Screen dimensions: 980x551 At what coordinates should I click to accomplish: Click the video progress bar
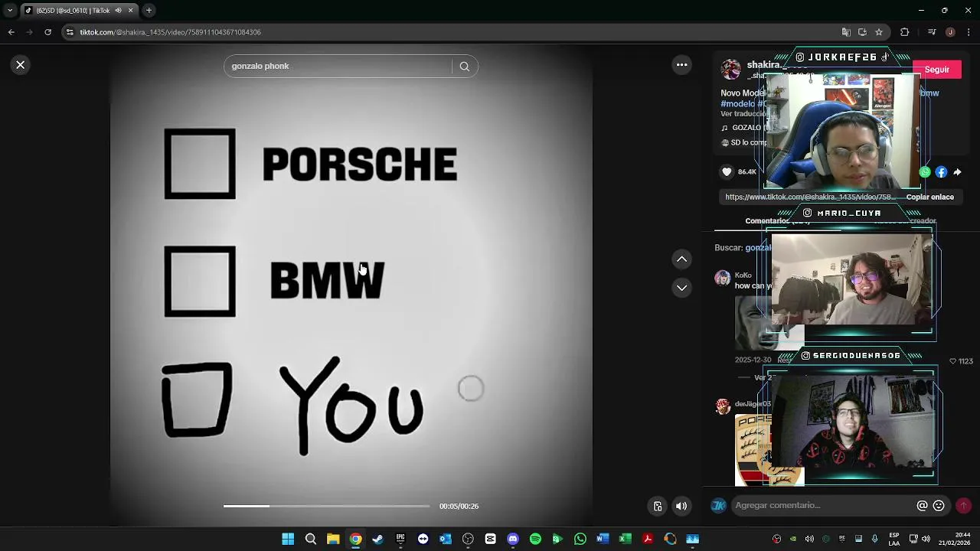[327, 506]
